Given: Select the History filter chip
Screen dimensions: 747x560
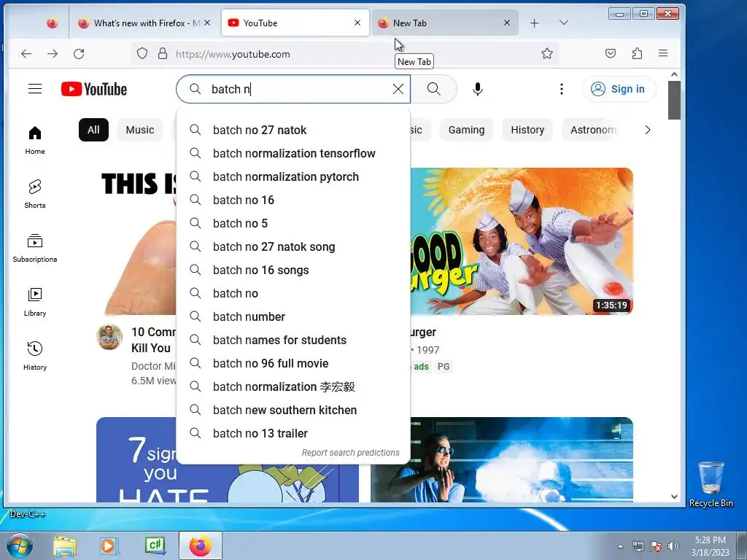Looking at the screenshot, I should [x=527, y=130].
